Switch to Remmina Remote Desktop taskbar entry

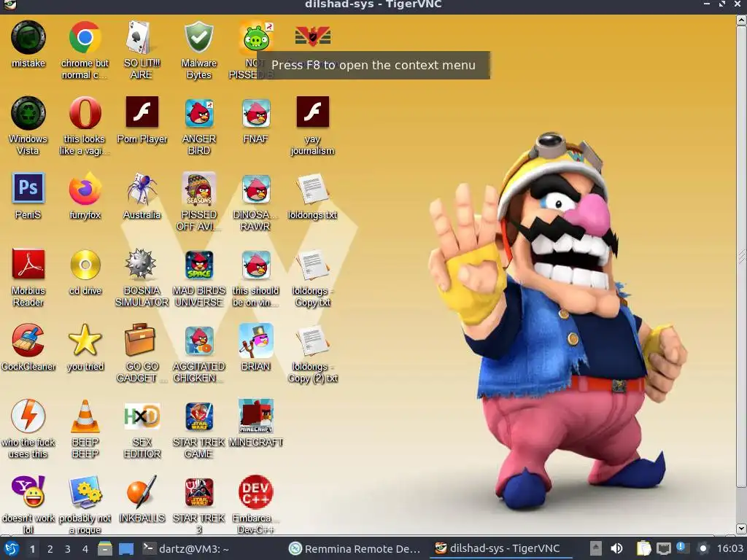355,549
